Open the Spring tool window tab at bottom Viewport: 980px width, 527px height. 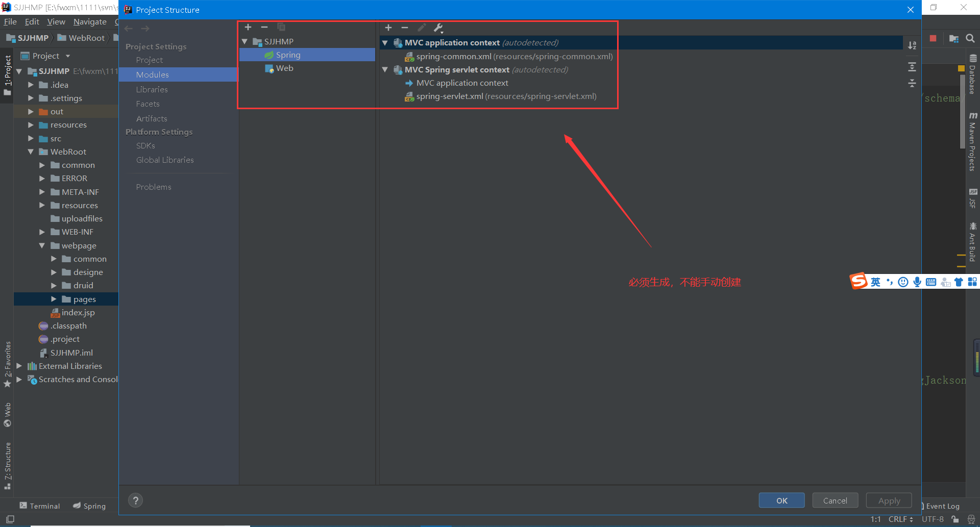[x=89, y=506]
